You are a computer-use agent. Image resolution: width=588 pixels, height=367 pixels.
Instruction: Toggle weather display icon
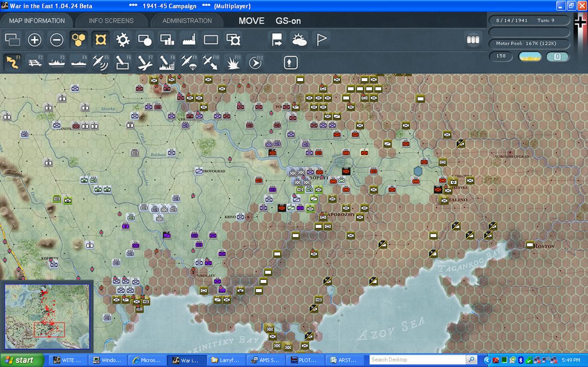click(x=300, y=40)
